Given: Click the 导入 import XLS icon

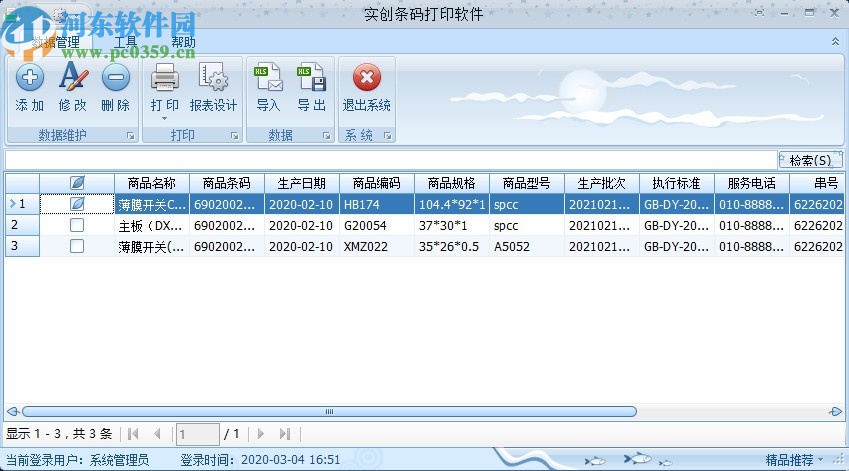Looking at the screenshot, I should click(x=269, y=77).
